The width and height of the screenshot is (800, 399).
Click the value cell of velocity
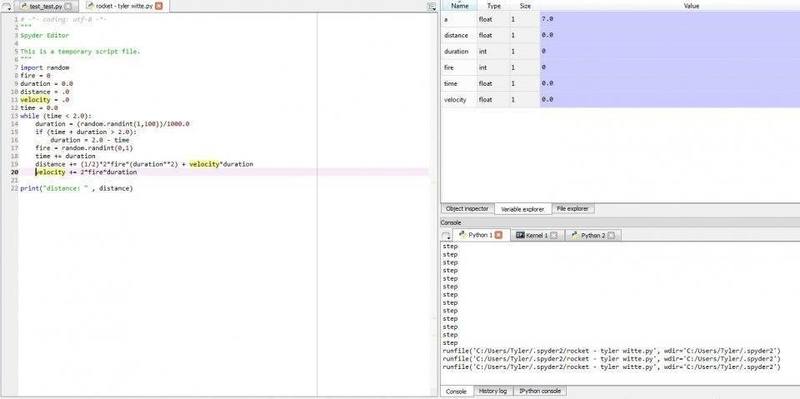pyautogui.click(x=670, y=99)
